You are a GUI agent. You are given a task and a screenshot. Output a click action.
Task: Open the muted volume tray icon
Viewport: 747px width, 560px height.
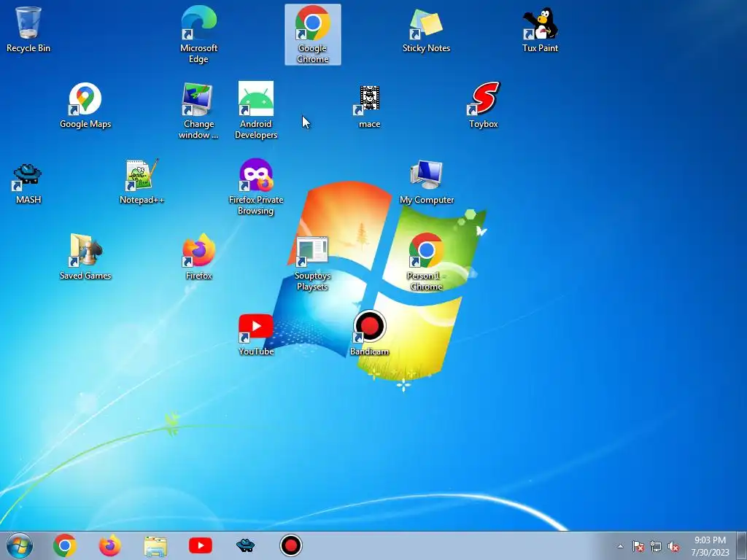[673, 546]
